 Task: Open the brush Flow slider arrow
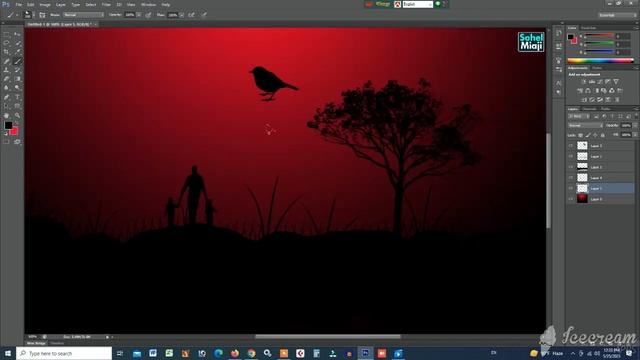182,15
